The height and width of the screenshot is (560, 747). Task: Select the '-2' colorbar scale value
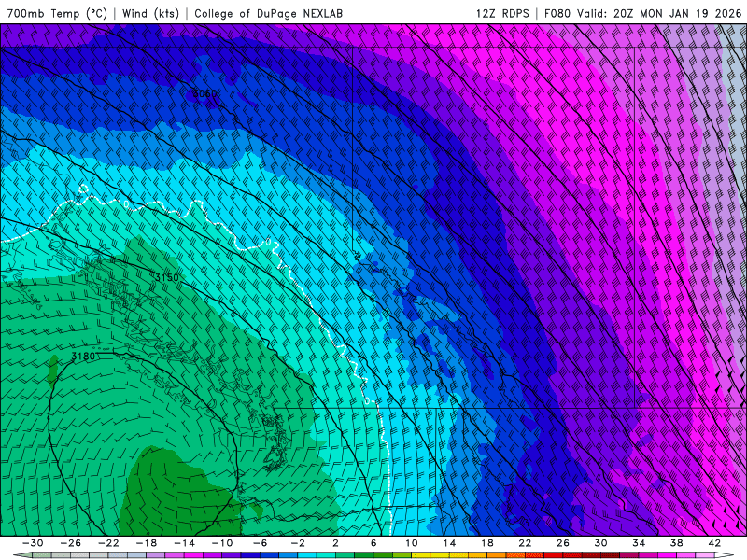(298, 543)
